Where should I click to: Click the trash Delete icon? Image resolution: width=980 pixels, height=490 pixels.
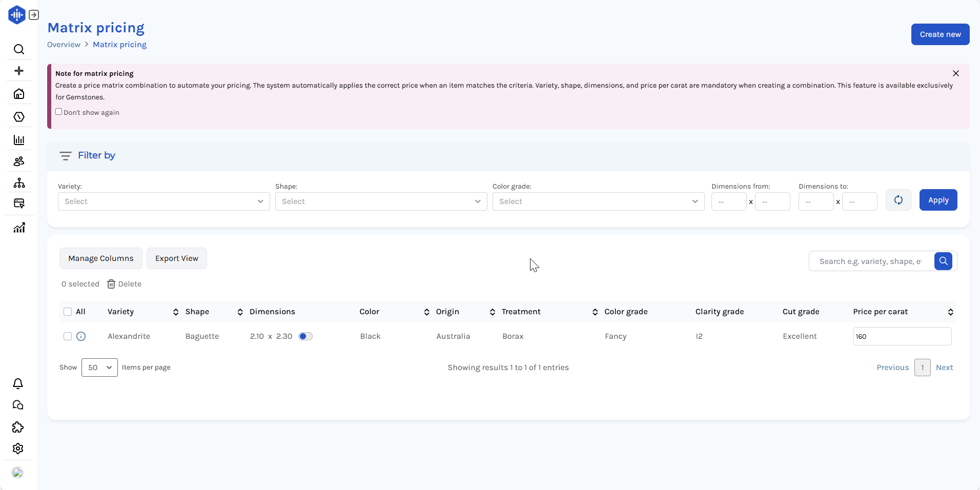[111, 284]
